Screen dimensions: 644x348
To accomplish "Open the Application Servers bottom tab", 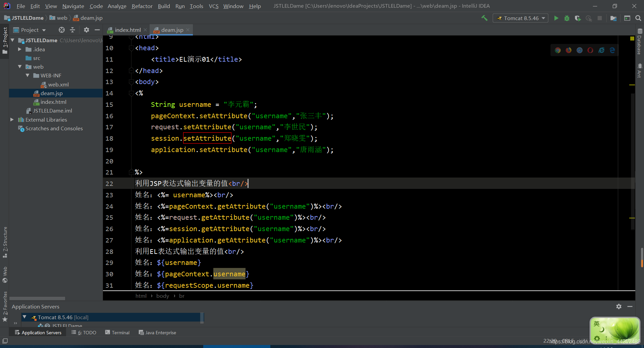I will coord(38,333).
